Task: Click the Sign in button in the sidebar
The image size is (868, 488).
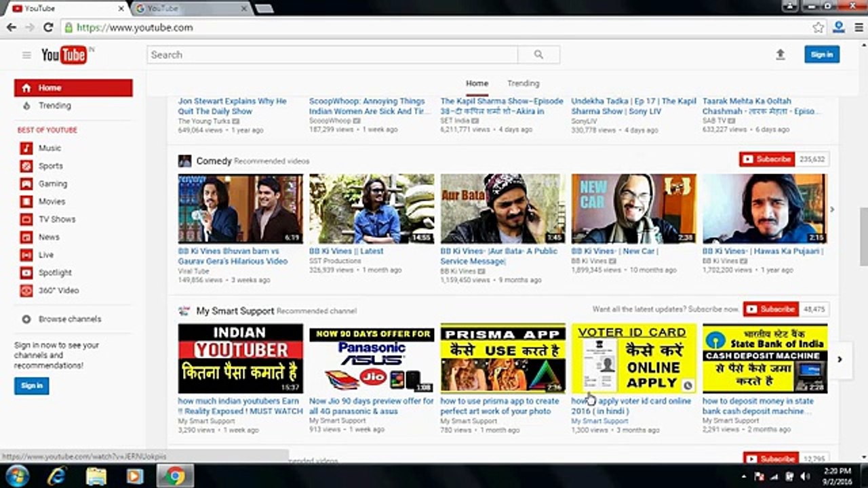Action: click(x=32, y=386)
